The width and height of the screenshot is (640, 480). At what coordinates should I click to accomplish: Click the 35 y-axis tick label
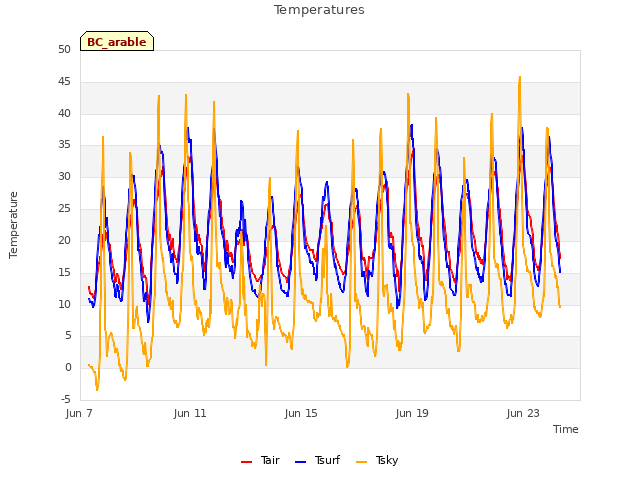tap(64, 145)
